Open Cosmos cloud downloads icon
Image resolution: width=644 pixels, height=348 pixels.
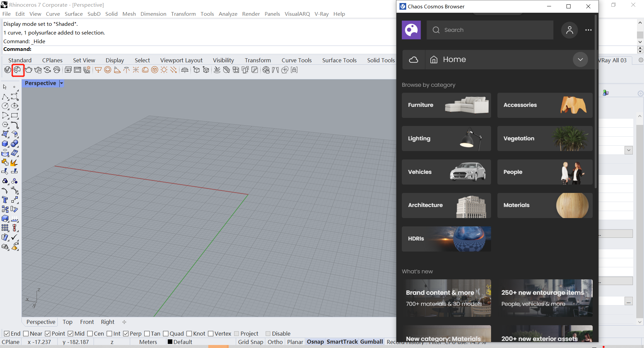tap(414, 60)
